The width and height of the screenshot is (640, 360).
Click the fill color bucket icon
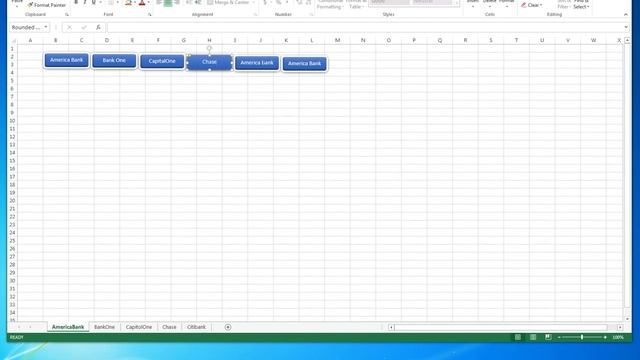[x=128, y=2]
